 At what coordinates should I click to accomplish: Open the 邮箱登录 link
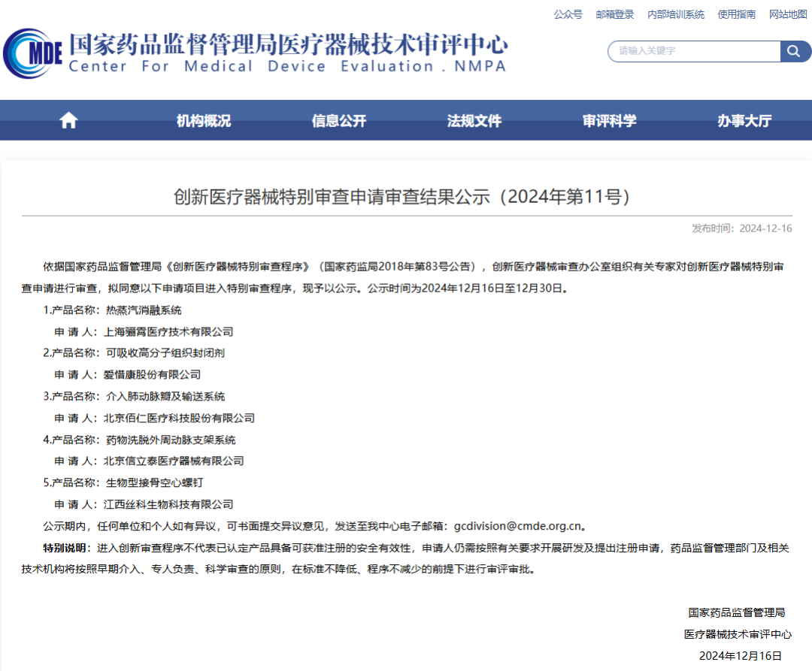click(615, 14)
